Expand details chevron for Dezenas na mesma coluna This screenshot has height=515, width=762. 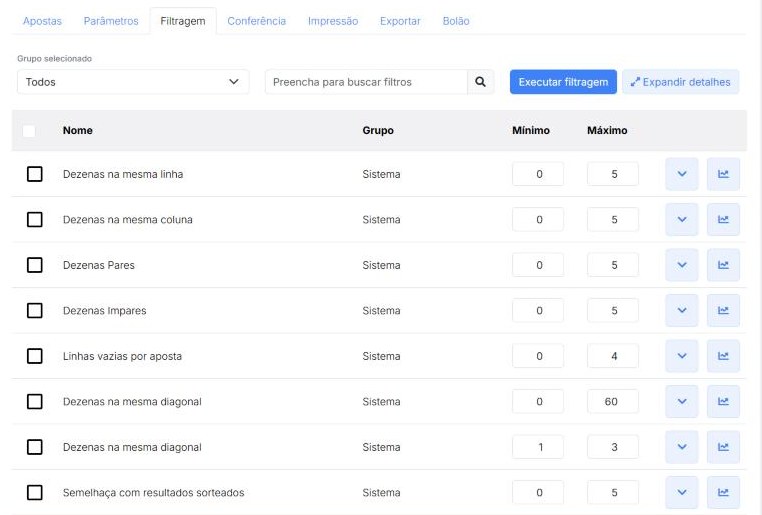[x=682, y=220]
